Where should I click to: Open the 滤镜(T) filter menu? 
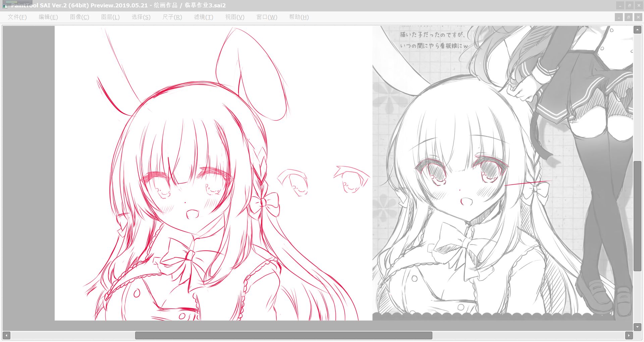click(x=204, y=17)
